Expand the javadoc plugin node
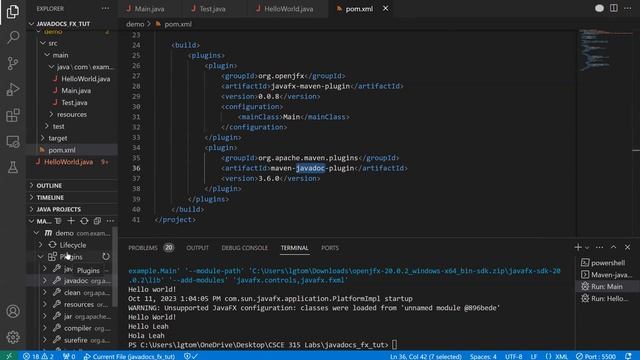This screenshot has height=360, width=640. (45, 280)
